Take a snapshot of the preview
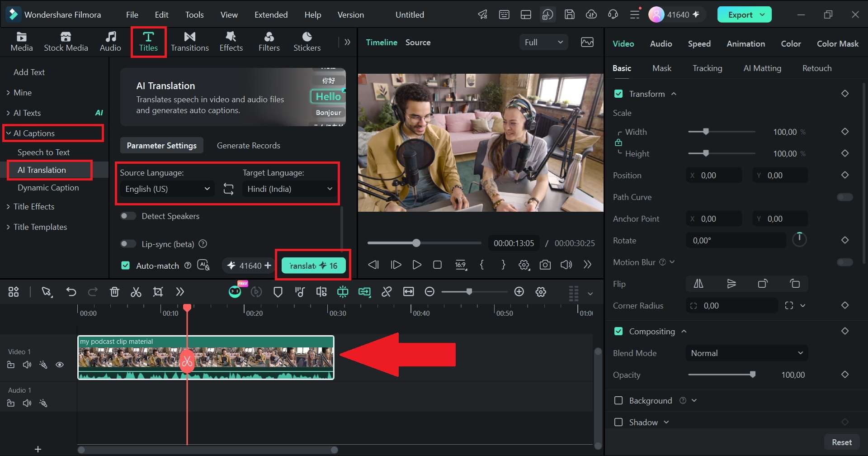This screenshot has width=868, height=456. click(545, 265)
